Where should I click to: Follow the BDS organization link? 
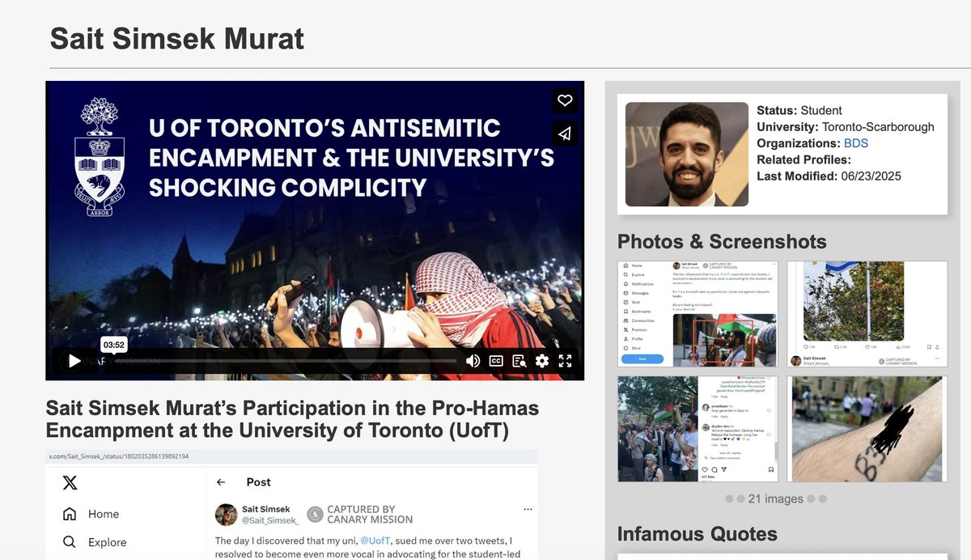coord(856,143)
